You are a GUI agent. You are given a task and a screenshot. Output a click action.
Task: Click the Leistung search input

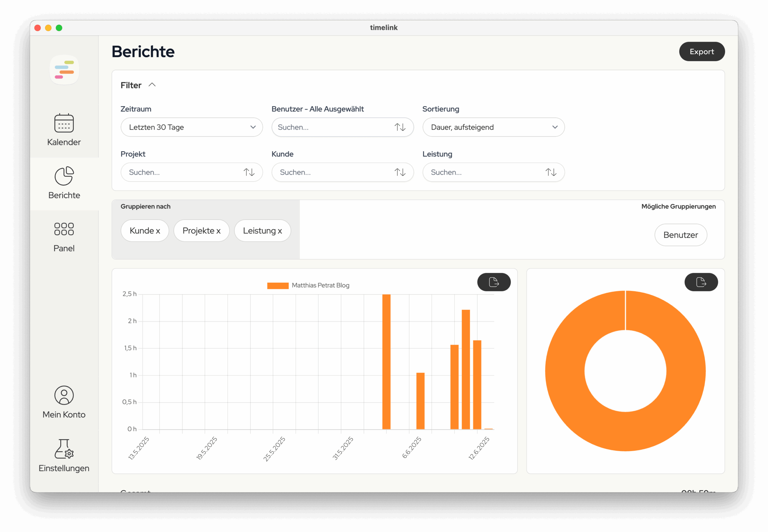(493, 172)
